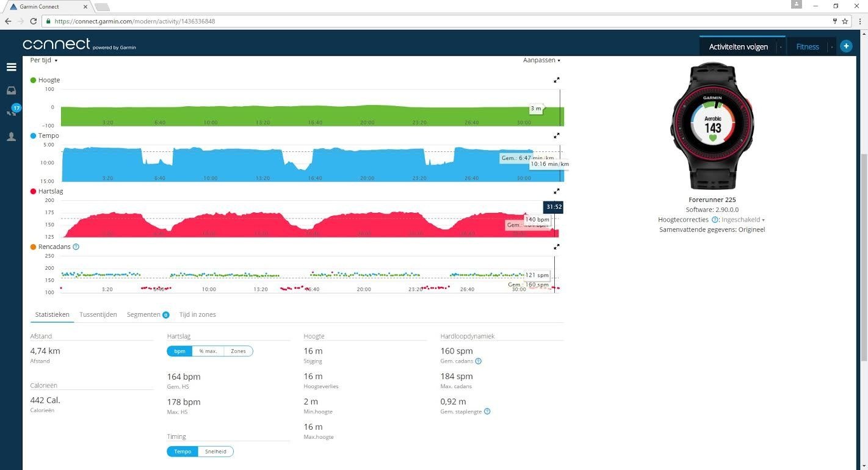
Task: Open the Chrome three-dot menu
Action: point(859,21)
